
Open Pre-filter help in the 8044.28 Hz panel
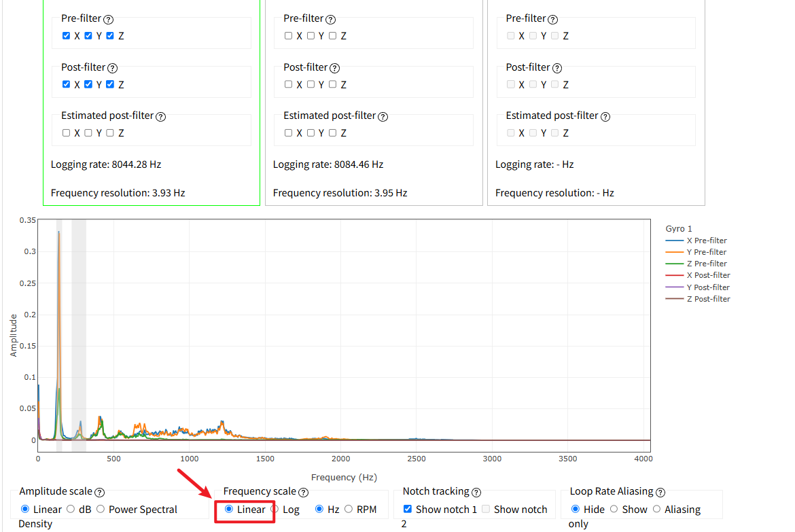coord(109,19)
